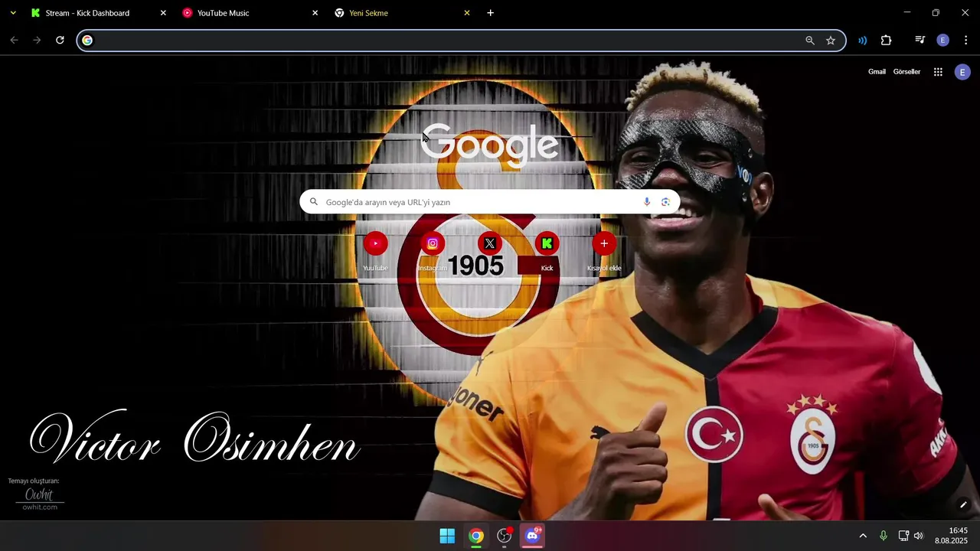Click the Google search box
This screenshot has height=551, width=980.
490,202
